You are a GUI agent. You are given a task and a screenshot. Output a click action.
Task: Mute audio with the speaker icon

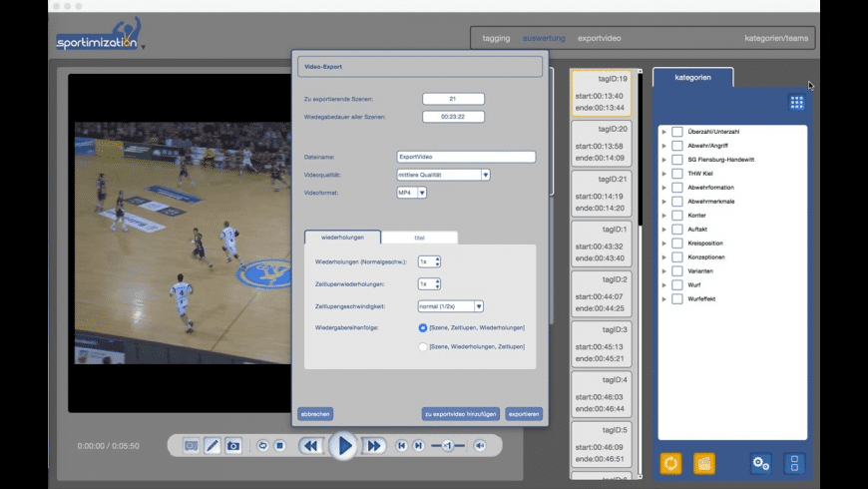tap(480, 446)
